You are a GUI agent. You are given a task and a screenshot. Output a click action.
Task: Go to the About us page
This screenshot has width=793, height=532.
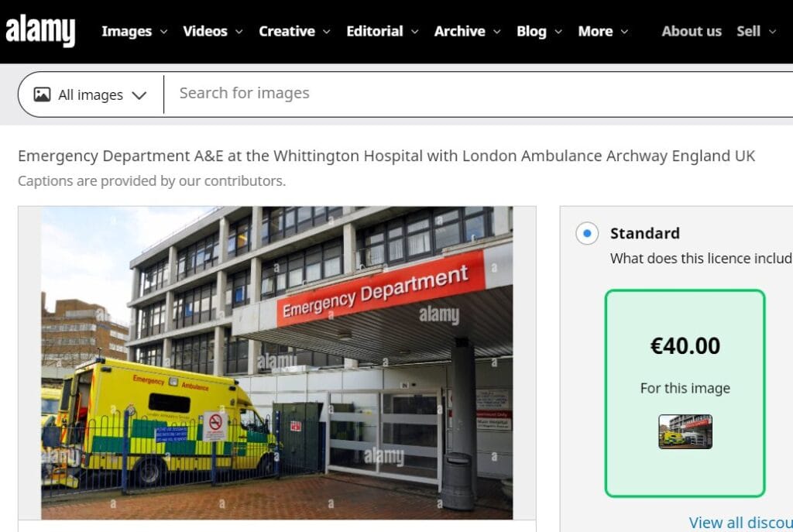pyautogui.click(x=692, y=31)
